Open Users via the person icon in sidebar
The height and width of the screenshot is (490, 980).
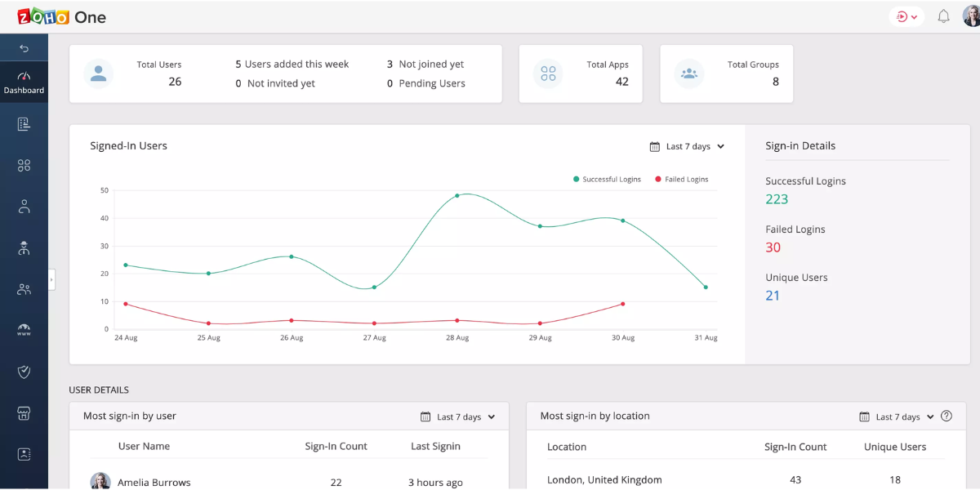pyautogui.click(x=24, y=206)
